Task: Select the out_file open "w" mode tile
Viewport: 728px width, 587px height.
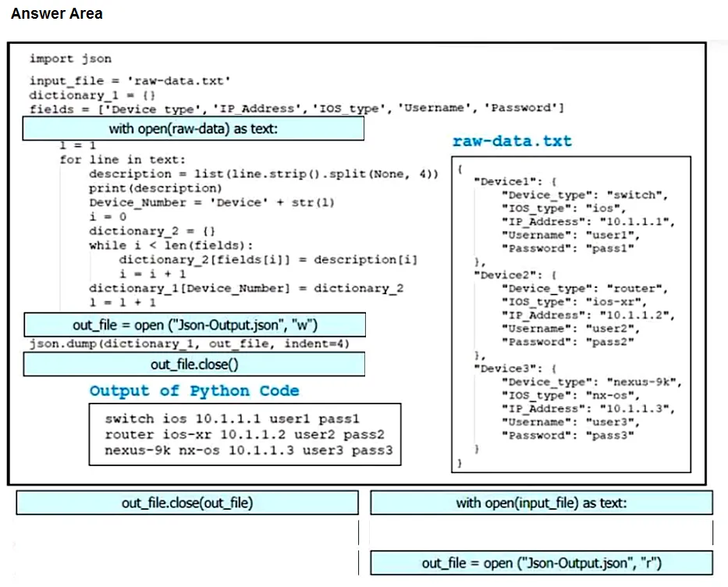Action: pos(194,325)
